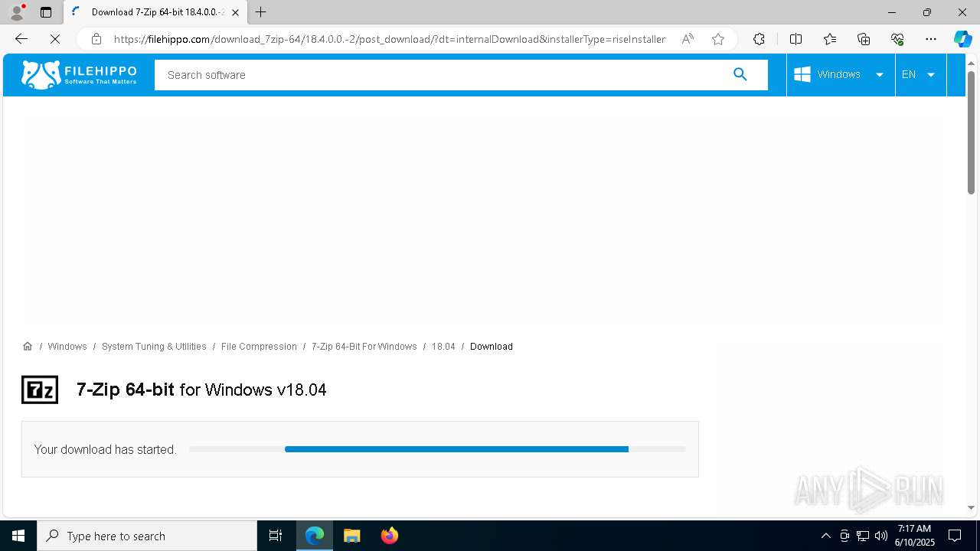Open Microsoft Edge from taskbar
980x551 pixels.
(x=315, y=536)
